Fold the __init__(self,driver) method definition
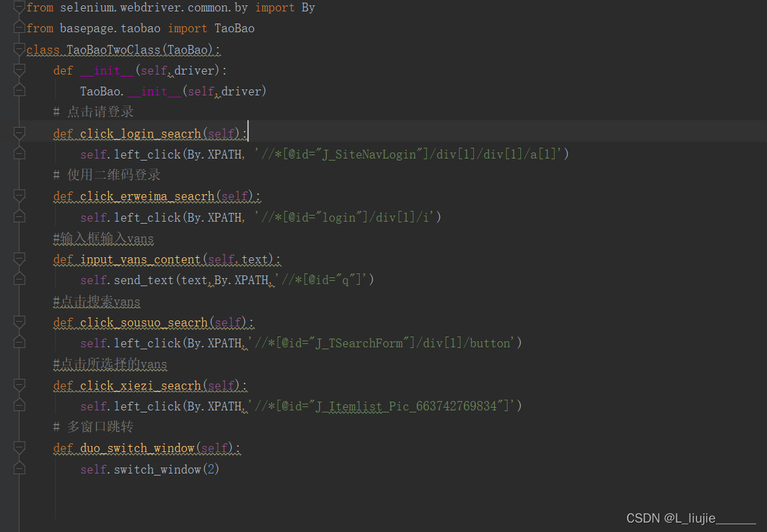767x532 pixels. point(19,70)
